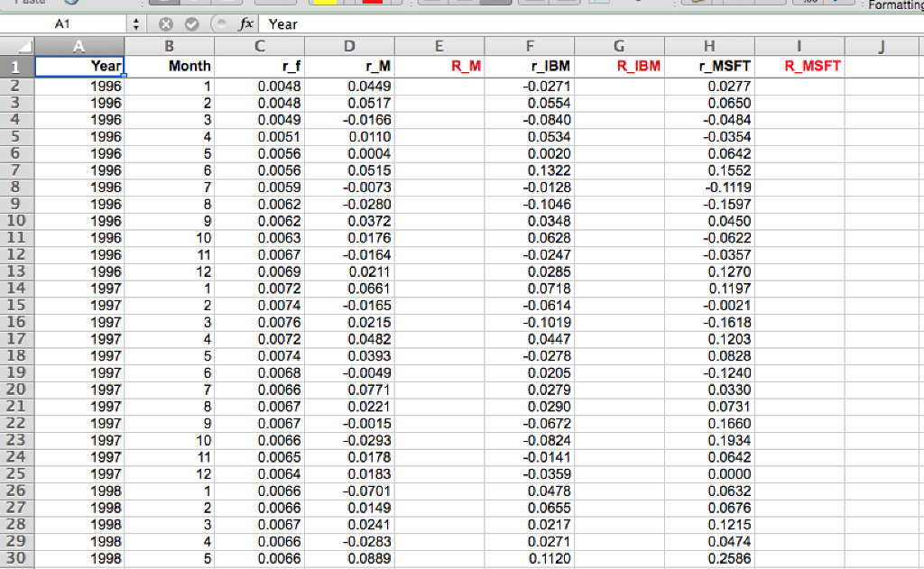Select all cells with the corner triangle button
Viewport: 924px width, 569px height.
pyautogui.click(x=24, y=45)
